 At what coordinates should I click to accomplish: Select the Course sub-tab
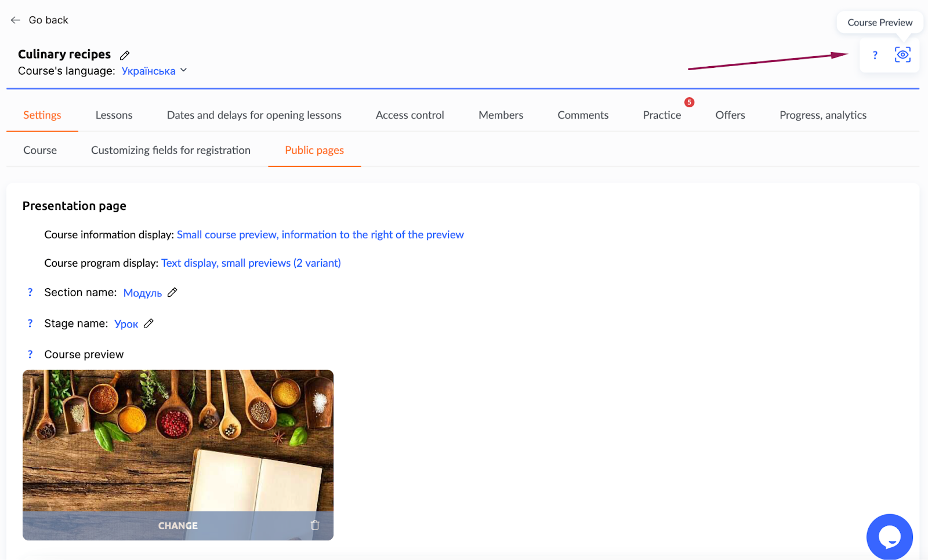[x=40, y=150]
